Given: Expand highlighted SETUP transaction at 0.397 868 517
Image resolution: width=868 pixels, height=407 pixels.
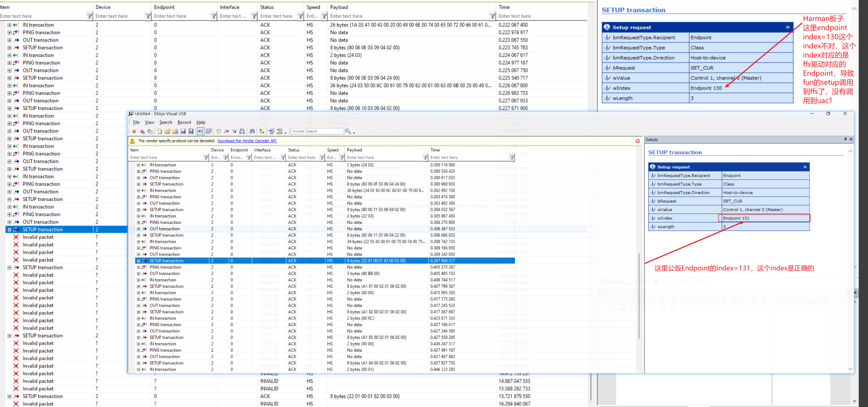Looking at the screenshot, I should [x=138, y=261].
